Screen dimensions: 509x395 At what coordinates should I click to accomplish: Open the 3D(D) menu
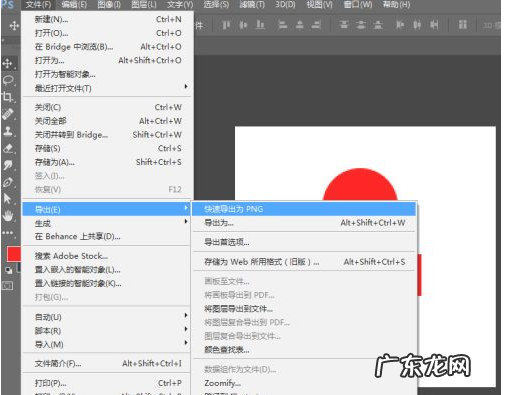pyautogui.click(x=285, y=5)
